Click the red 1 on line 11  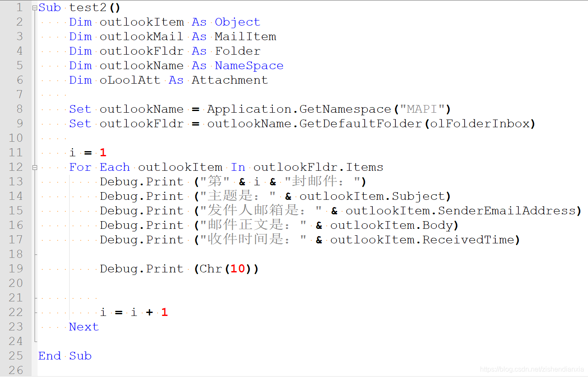point(103,153)
